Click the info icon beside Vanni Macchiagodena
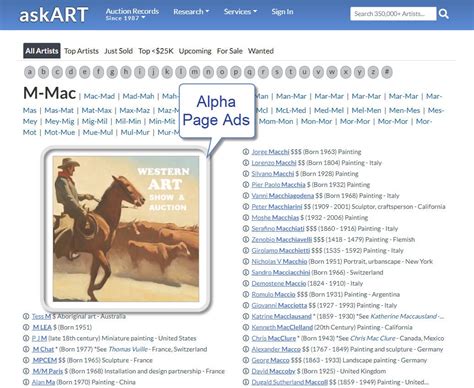Image resolution: width=474 pixels, height=388 pixels. pos(246,196)
